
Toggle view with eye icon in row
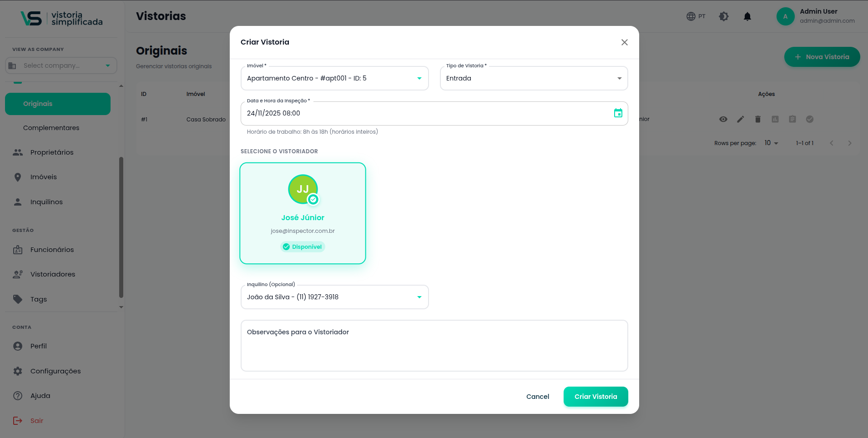coord(723,119)
